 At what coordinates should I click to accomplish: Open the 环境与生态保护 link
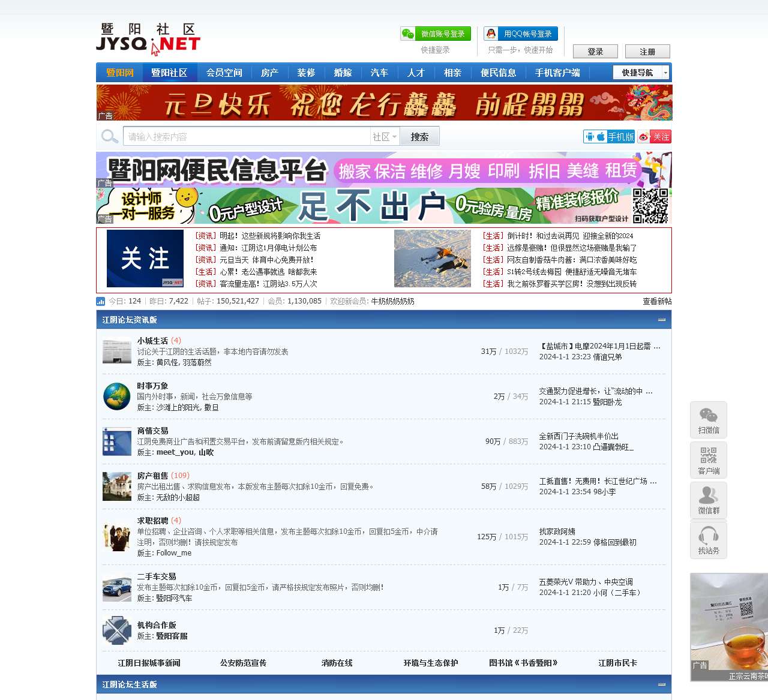click(431, 663)
